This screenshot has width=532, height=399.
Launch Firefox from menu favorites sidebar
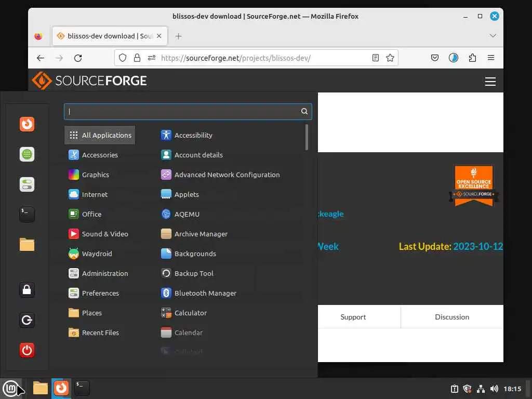pyautogui.click(x=27, y=124)
